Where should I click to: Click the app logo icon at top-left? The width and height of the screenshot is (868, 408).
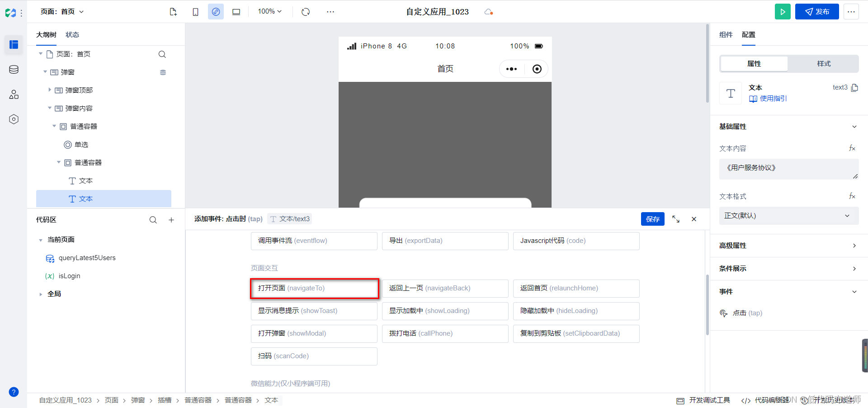click(10, 13)
